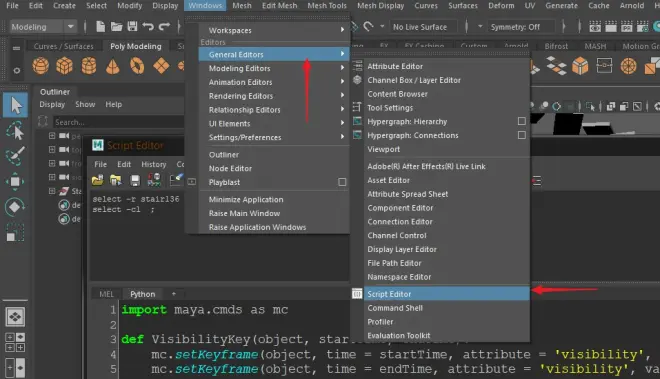Expand the Modeling Editors submenu
Viewport: 660px width, 379px height.
pyautogui.click(x=274, y=68)
